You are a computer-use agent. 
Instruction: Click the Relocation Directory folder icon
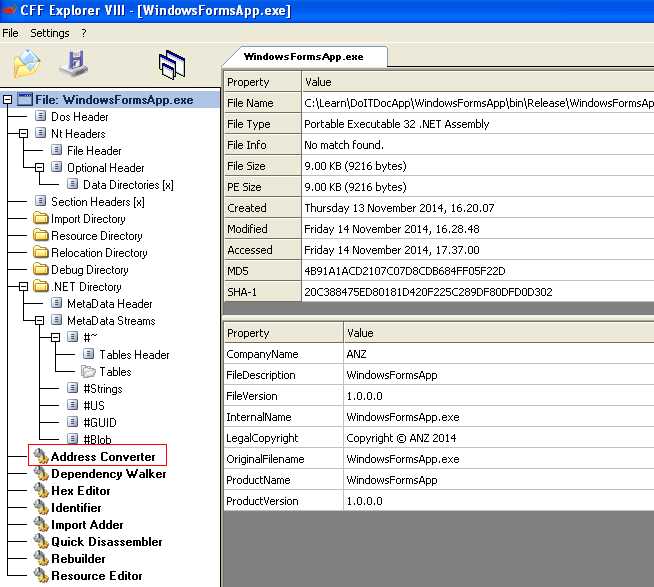pos(41,253)
